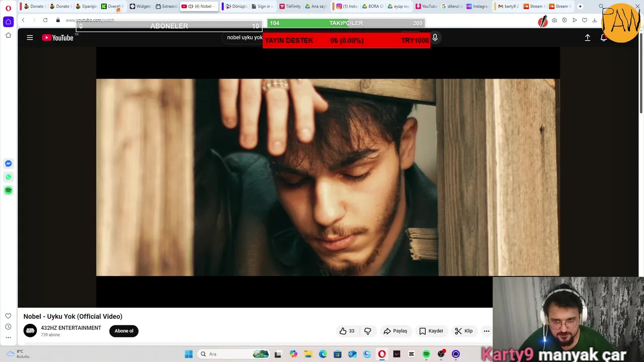Viewport: 644px width, 362px height.
Task: Open File Explorer from the taskbar
Action: pyautogui.click(x=308, y=354)
